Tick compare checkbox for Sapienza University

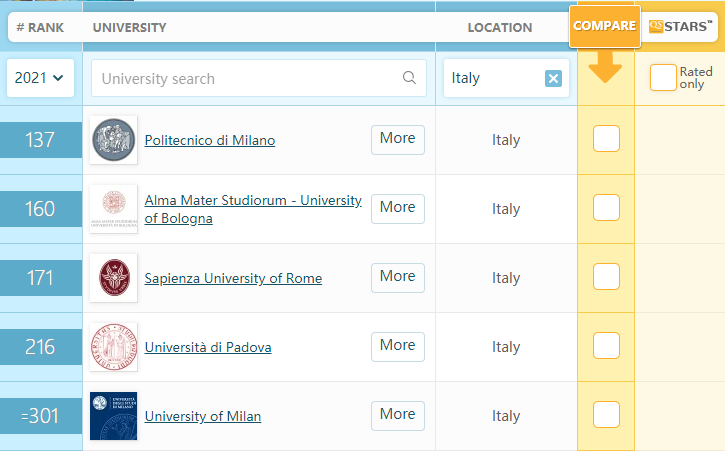606,276
